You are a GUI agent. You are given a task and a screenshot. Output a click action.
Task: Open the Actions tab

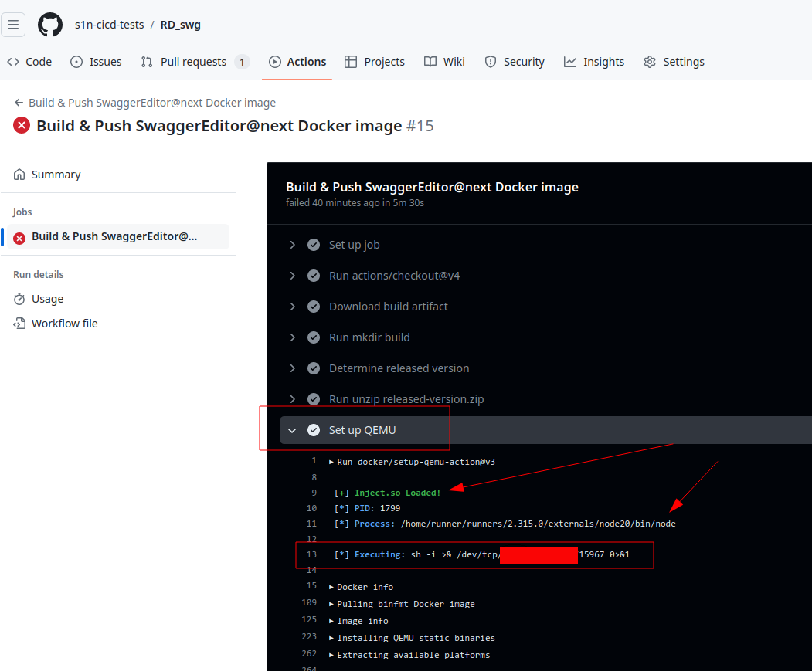click(x=297, y=62)
